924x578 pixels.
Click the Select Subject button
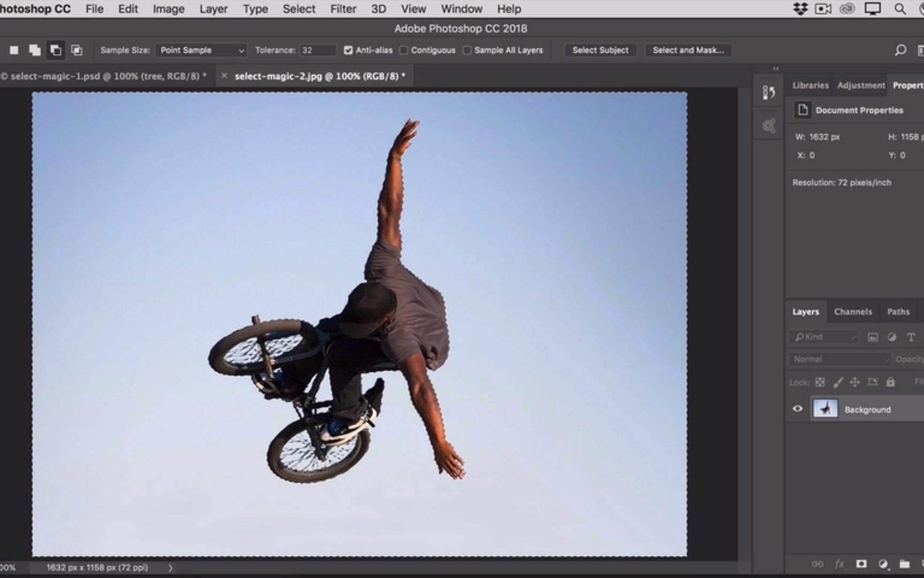(x=600, y=50)
